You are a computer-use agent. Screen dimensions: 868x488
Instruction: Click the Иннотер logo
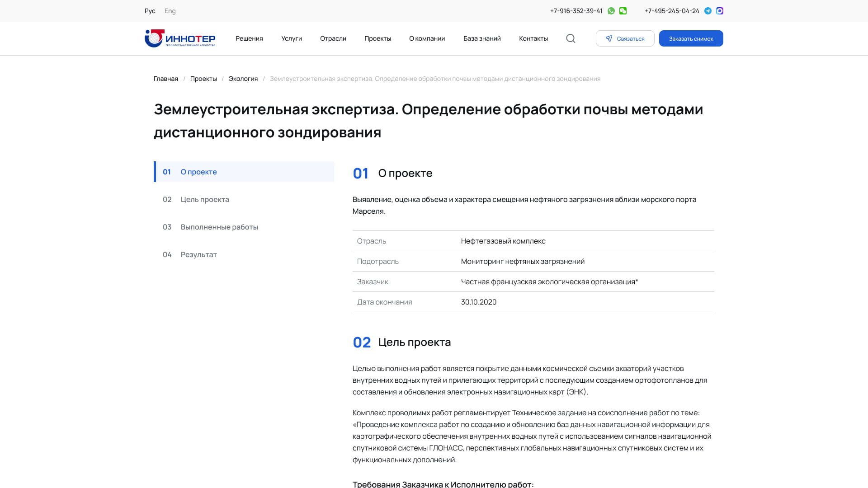click(180, 38)
